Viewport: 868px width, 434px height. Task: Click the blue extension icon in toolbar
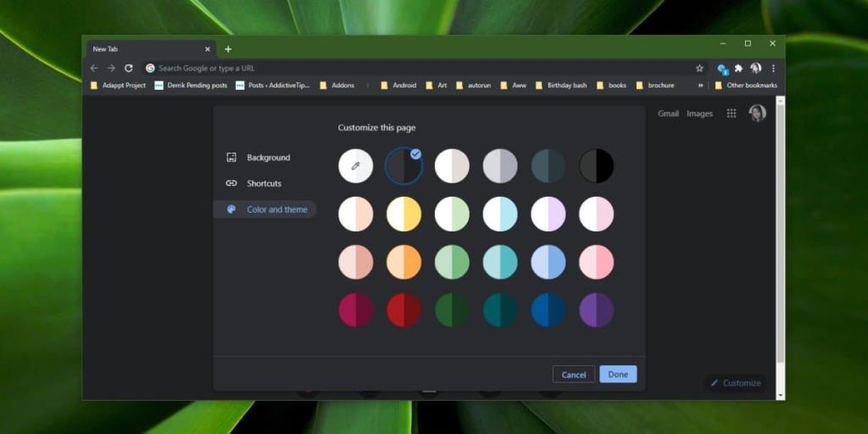(722, 69)
